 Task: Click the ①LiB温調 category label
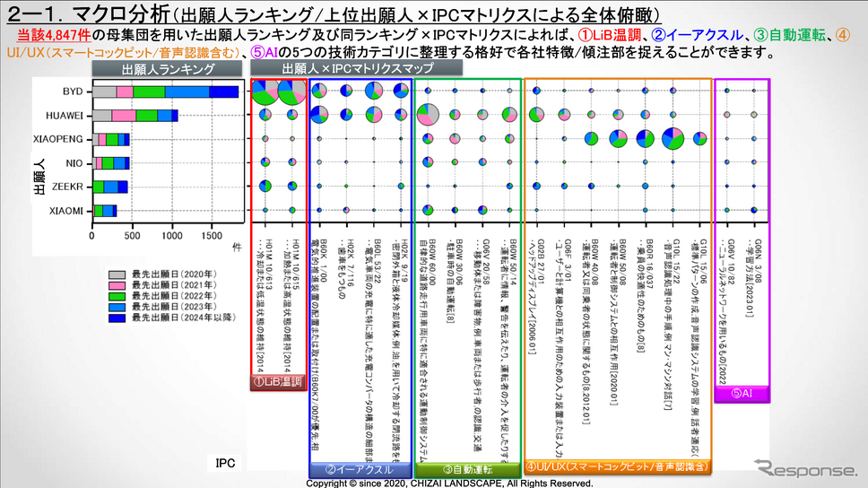[279, 382]
